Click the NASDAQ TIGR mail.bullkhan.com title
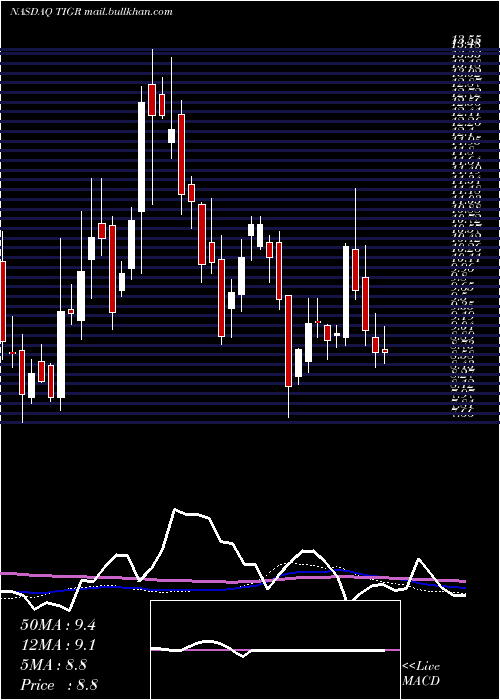 pyautogui.click(x=91, y=12)
